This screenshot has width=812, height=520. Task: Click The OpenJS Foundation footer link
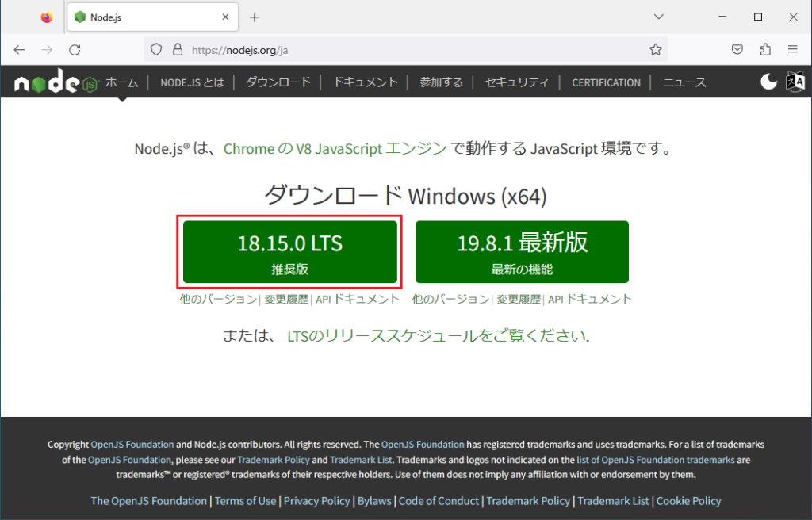[148, 501]
